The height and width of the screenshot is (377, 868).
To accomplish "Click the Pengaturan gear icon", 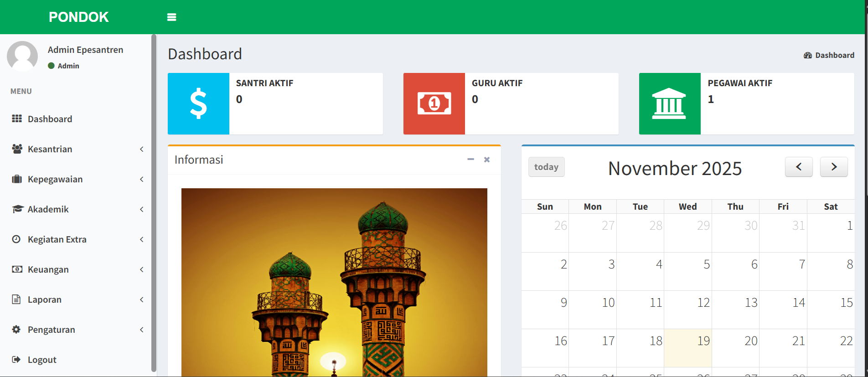I will (x=16, y=330).
